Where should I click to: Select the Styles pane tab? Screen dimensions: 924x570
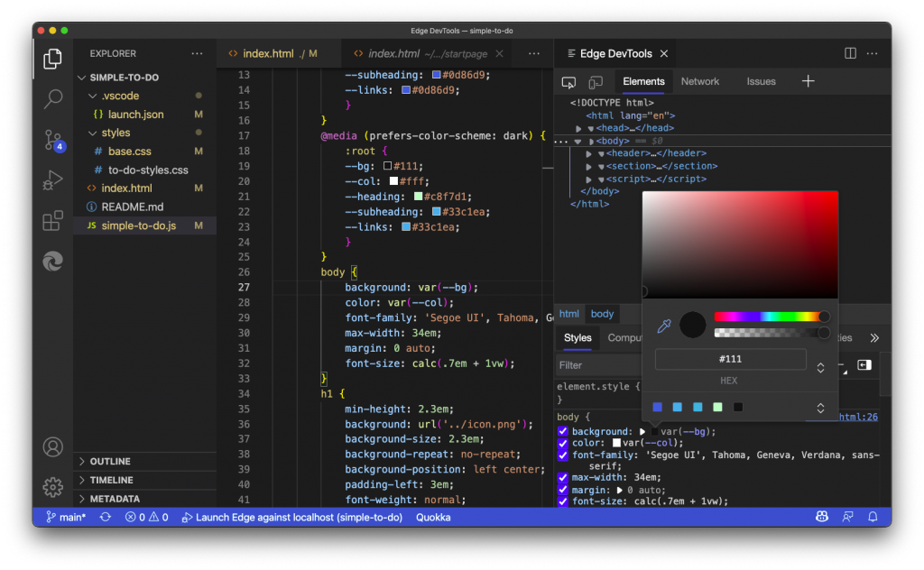pyautogui.click(x=577, y=338)
